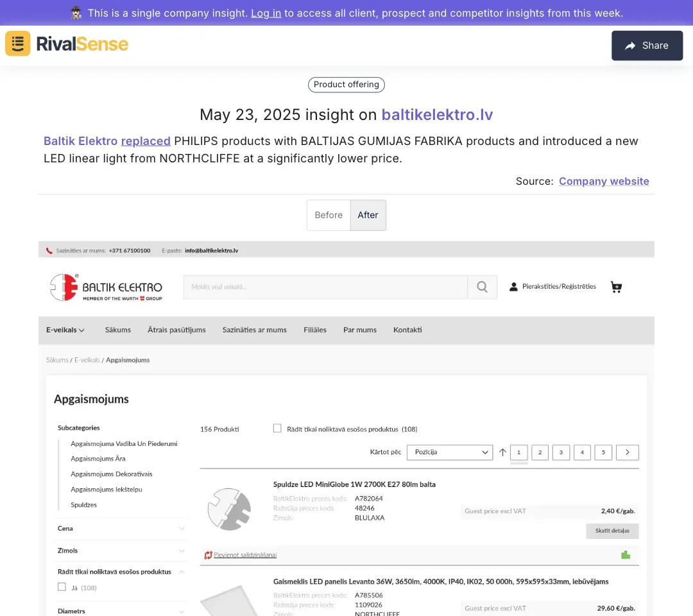Click the green stock availability icon
Image resolution: width=693 pixels, height=616 pixels.
click(x=626, y=555)
